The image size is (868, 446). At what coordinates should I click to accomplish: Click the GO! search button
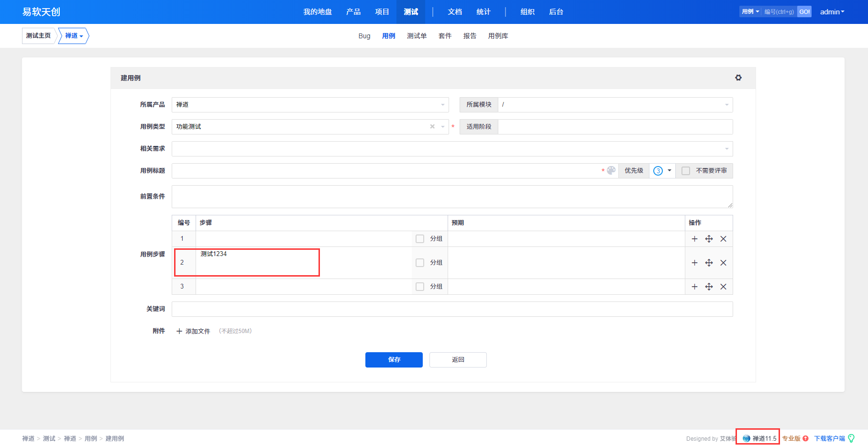[x=804, y=12]
